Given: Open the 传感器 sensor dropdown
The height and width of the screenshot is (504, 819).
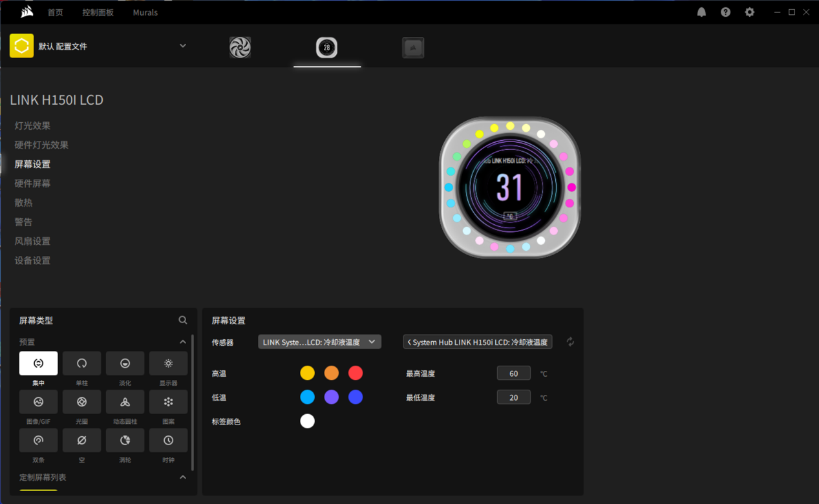Looking at the screenshot, I should [319, 342].
